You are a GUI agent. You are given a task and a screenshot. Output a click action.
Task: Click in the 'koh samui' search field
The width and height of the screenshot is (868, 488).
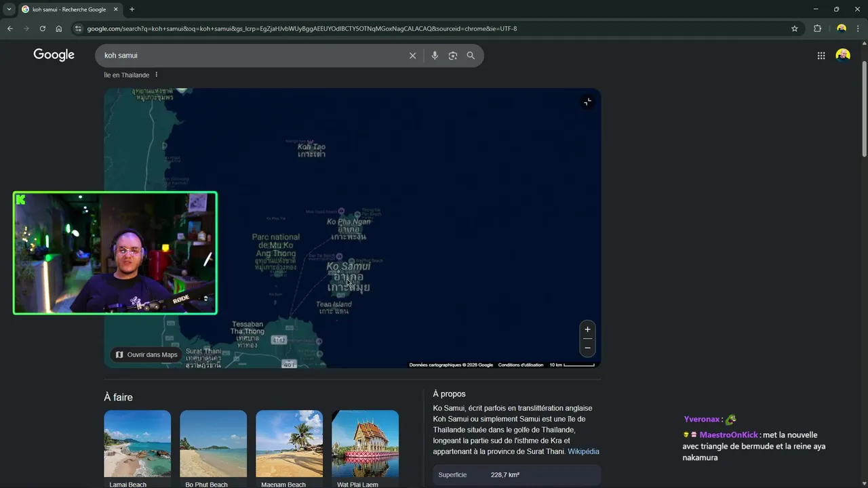[x=251, y=56]
